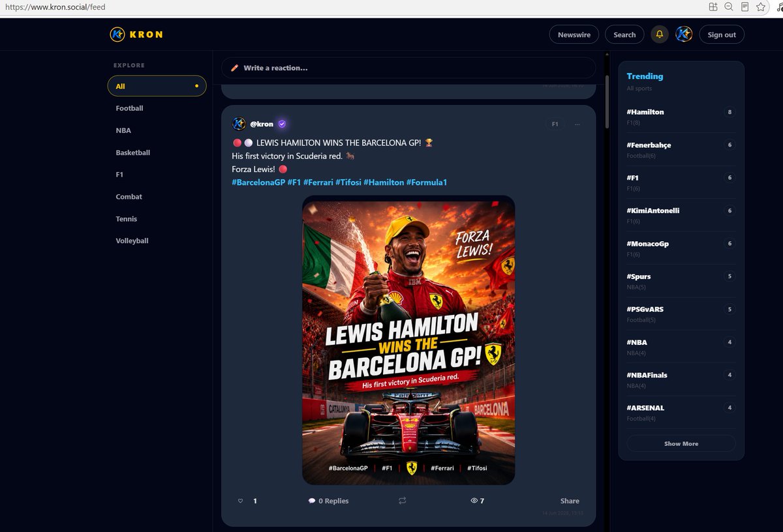Click the #BarcelonaGP hashtag in post text
The height and width of the screenshot is (532, 783).
258,183
